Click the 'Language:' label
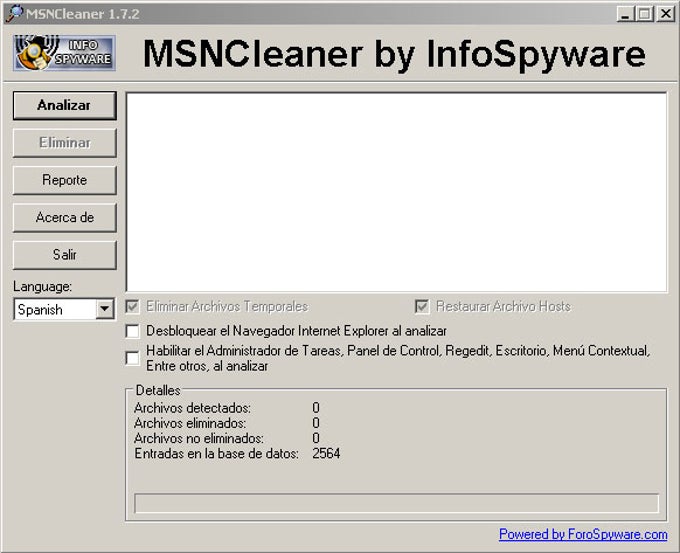This screenshot has height=553, width=680. pyautogui.click(x=42, y=287)
